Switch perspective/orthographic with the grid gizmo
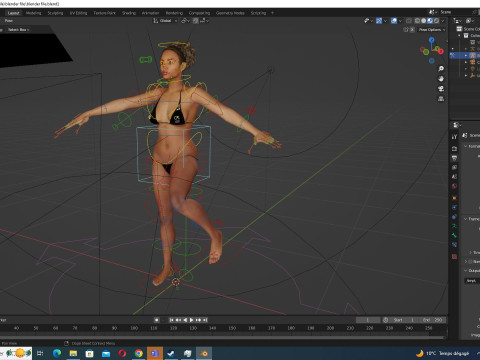Image resolution: width=480 pixels, height=360 pixels. coord(441,99)
